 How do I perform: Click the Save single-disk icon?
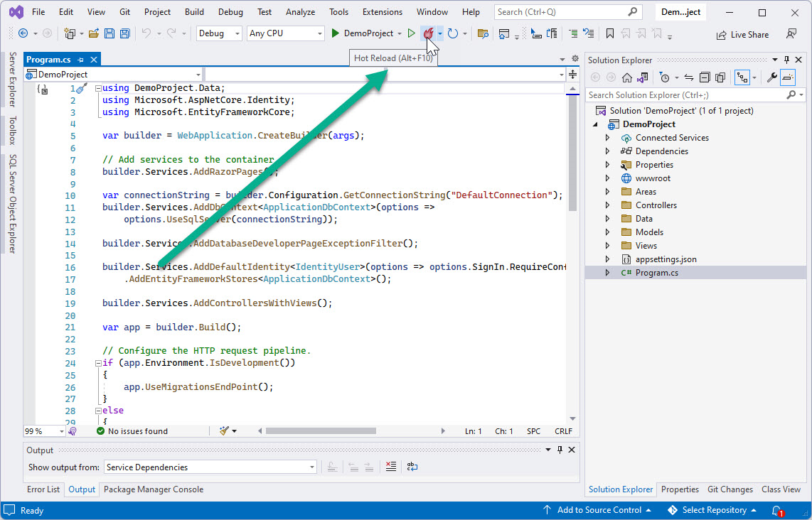(x=109, y=33)
